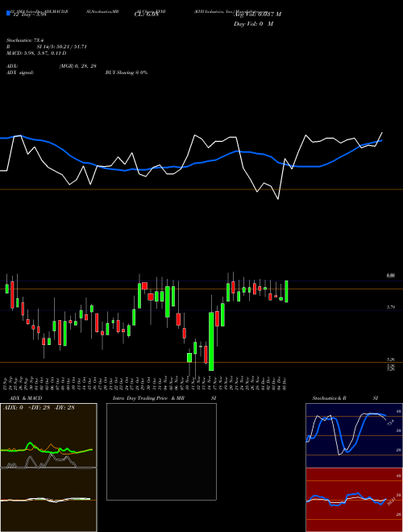Click the 'Stochastics & R' panel title

329,398
